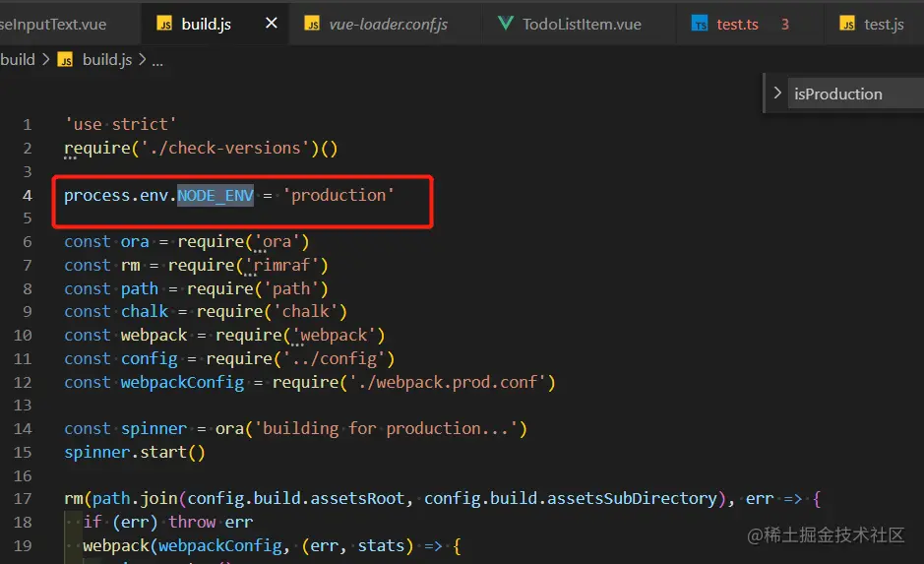
Task: Click the spinner variable on line 14
Action: (x=154, y=428)
